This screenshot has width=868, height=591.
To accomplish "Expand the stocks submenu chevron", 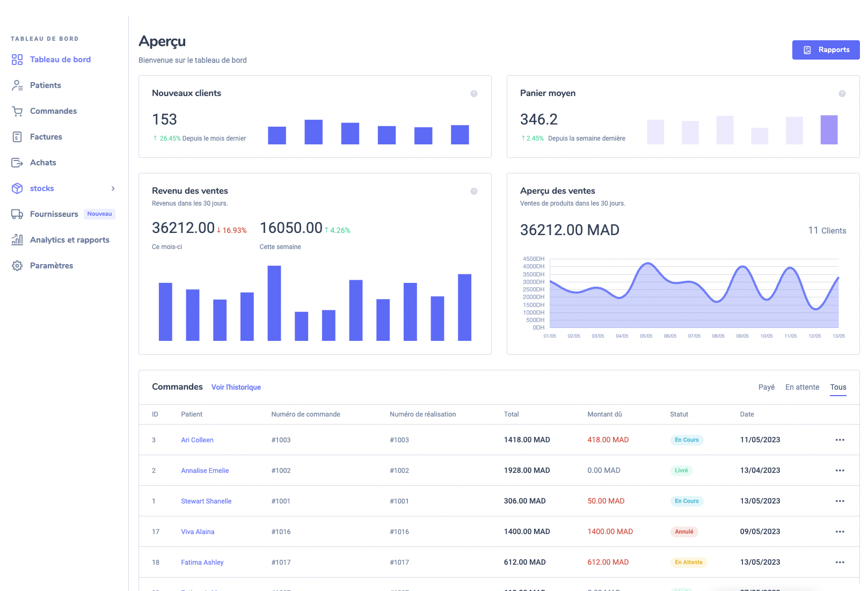I will click(x=113, y=188).
